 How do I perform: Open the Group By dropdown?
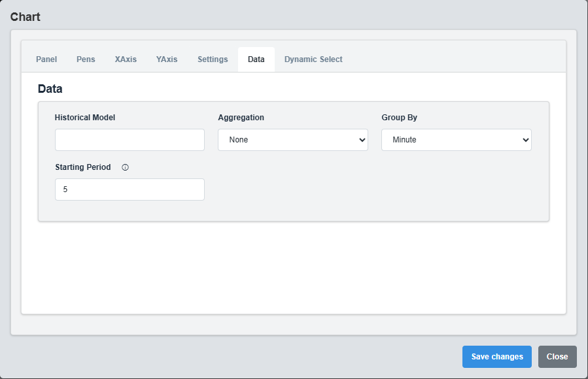[x=456, y=139]
